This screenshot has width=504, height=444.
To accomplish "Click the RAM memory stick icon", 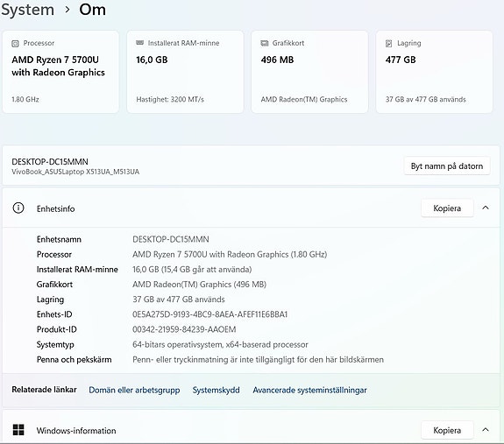I will (140, 43).
